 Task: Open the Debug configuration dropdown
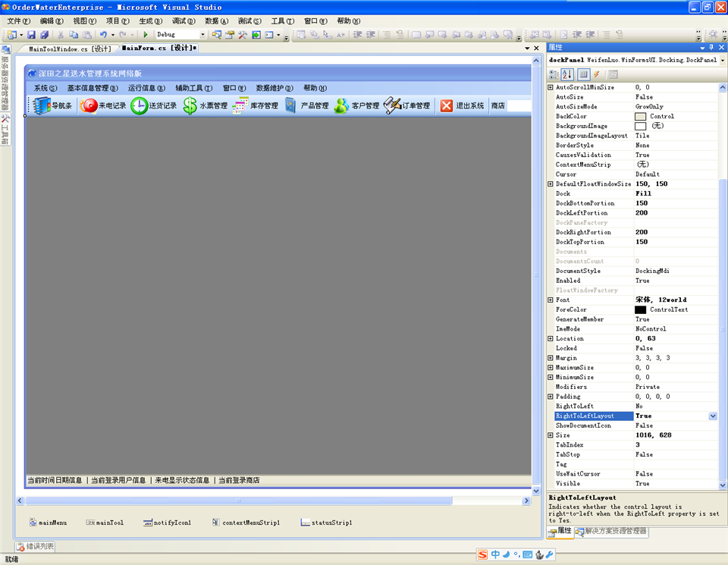204,33
